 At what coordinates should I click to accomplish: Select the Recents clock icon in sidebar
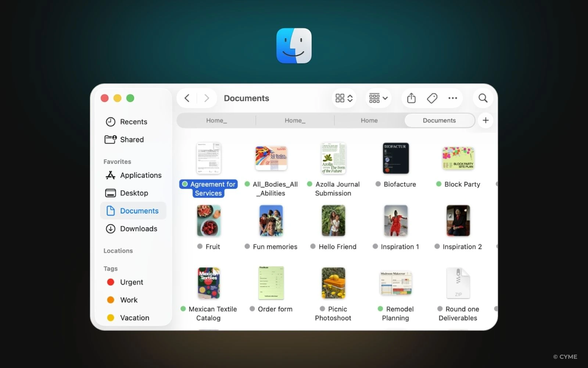(111, 121)
